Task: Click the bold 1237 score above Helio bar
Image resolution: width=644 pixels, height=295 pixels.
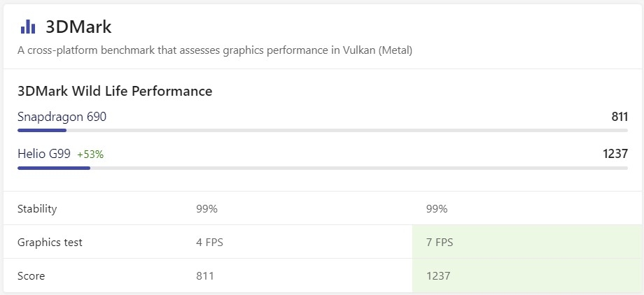Action: (615, 154)
